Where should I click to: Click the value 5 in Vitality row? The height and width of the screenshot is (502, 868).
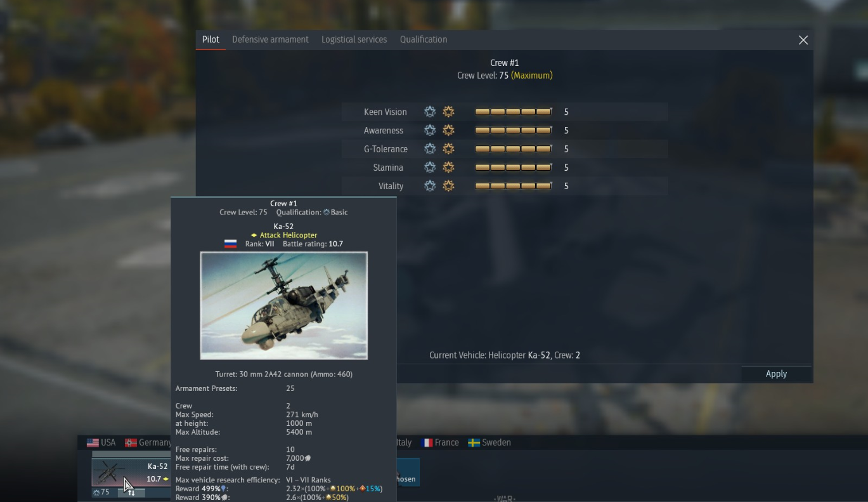[566, 186]
